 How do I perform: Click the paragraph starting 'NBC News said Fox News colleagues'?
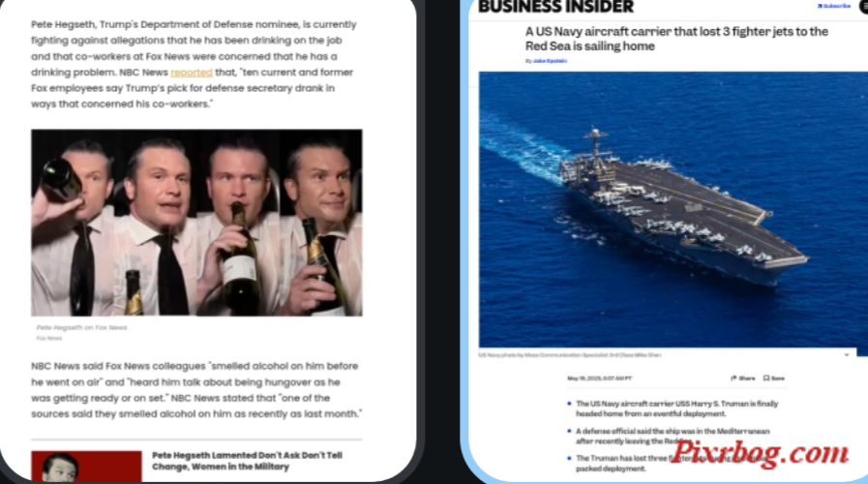pyautogui.click(x=196, y=390)
